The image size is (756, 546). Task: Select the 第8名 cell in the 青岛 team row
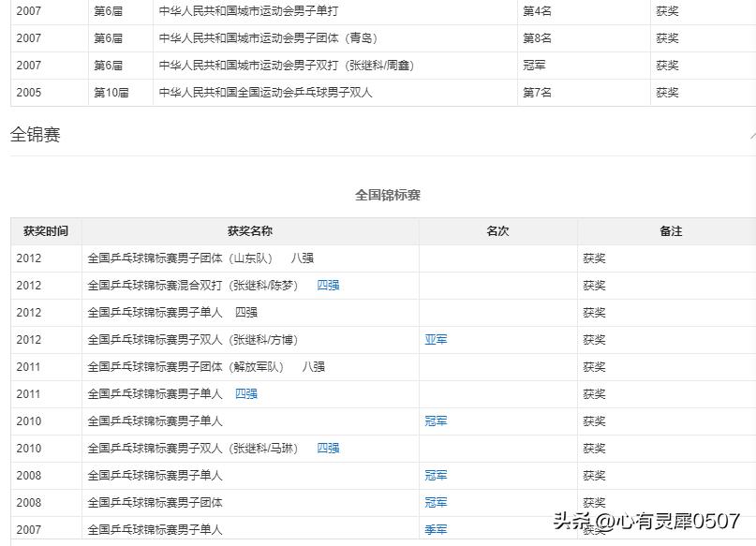tap(534, 38)
